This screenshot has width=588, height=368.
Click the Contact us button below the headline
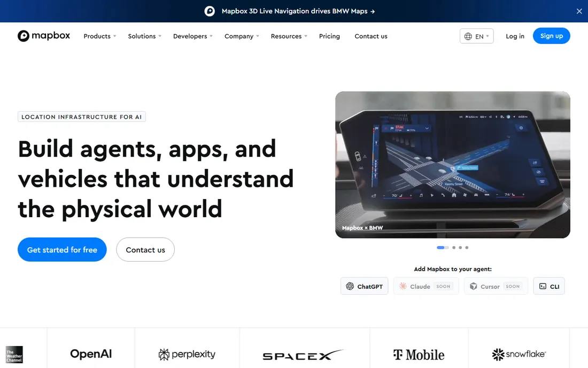[145, 249]
